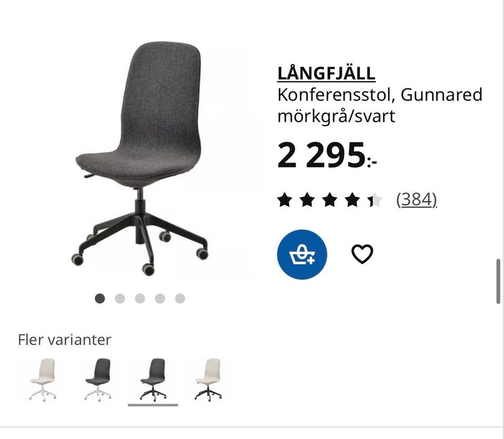Click the 2 295 price text
504x439 pixels.
327,155
